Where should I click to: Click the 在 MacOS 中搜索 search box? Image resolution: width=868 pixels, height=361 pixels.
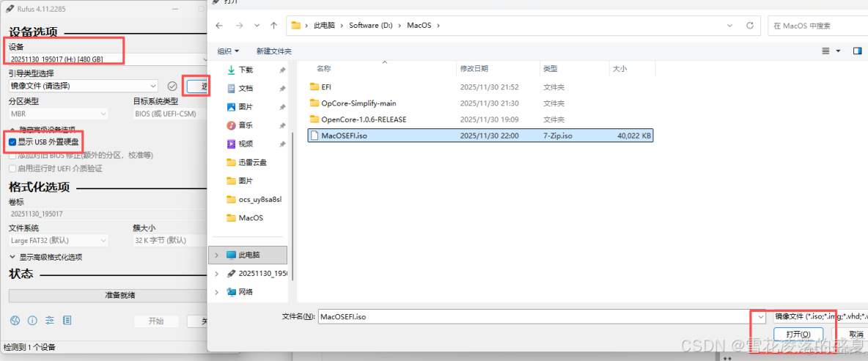click(817, 26)
